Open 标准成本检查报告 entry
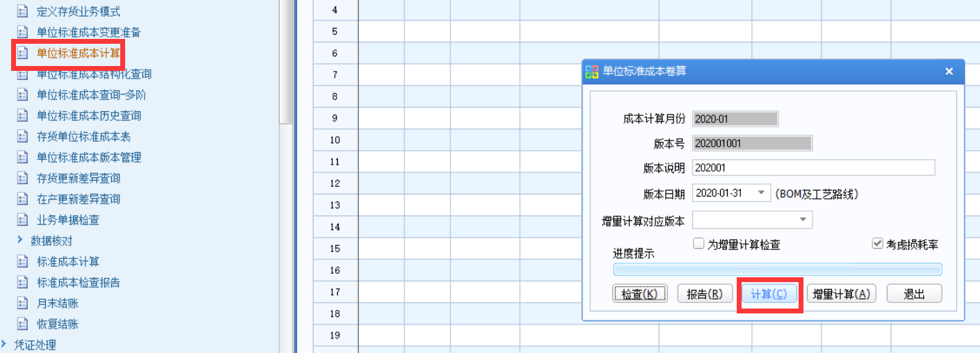This screenshot has width=980, height=353. tap(79, 283)
